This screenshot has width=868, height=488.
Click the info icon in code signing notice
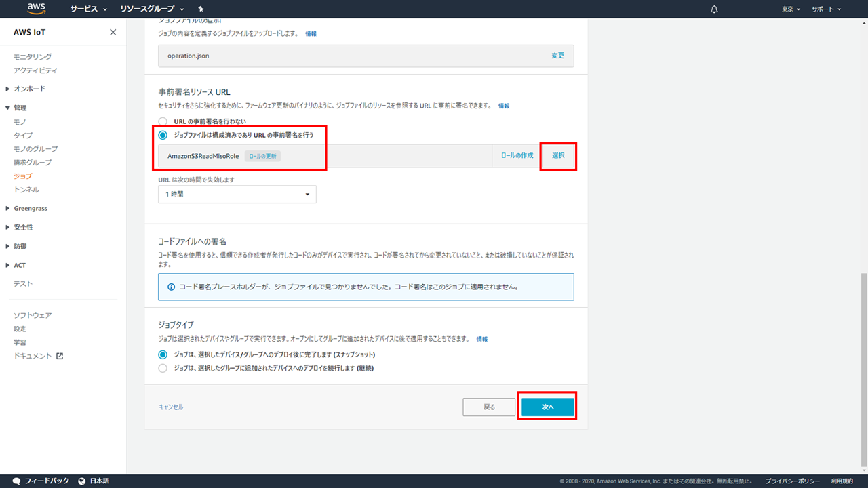click(x=170, y=287)
